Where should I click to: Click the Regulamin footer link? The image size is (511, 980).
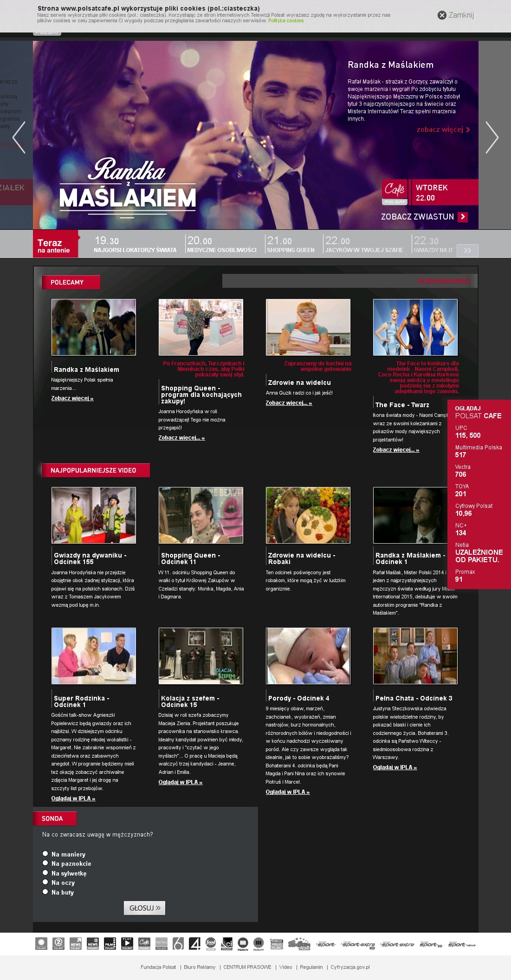[311, 967]
